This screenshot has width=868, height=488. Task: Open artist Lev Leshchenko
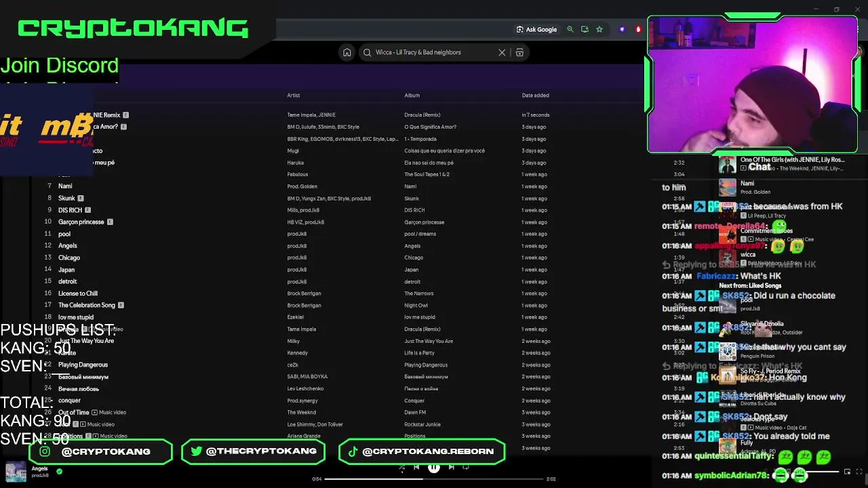(305, 389)
